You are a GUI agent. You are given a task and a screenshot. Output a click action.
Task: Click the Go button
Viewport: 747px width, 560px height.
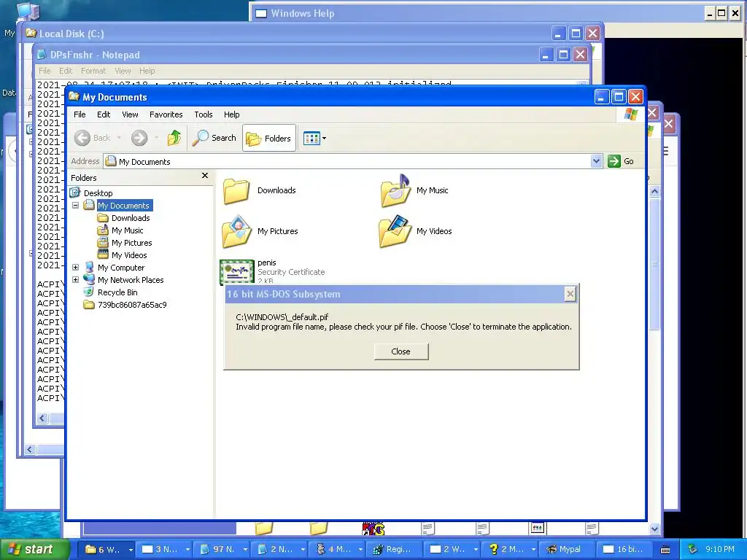pos(621,161)
